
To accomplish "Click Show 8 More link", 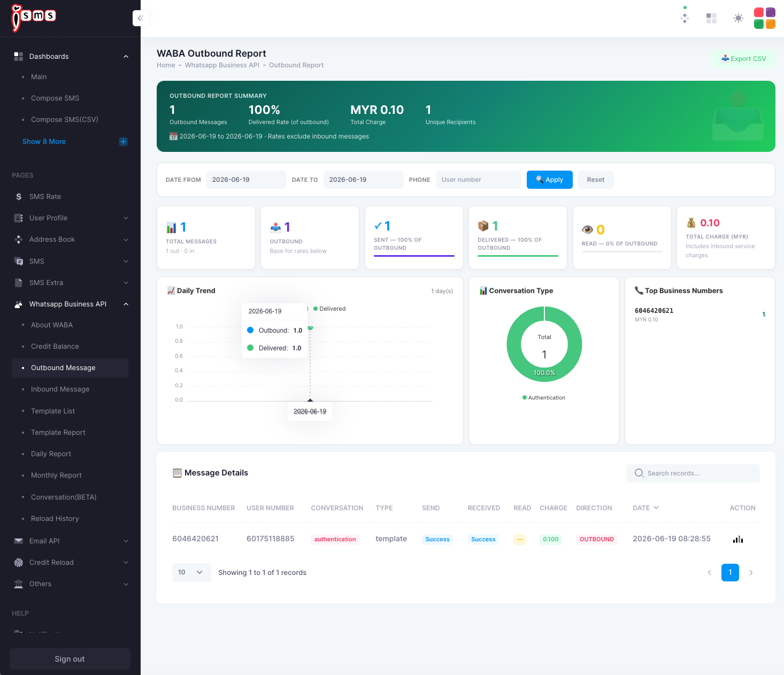I will pos(44,142).
